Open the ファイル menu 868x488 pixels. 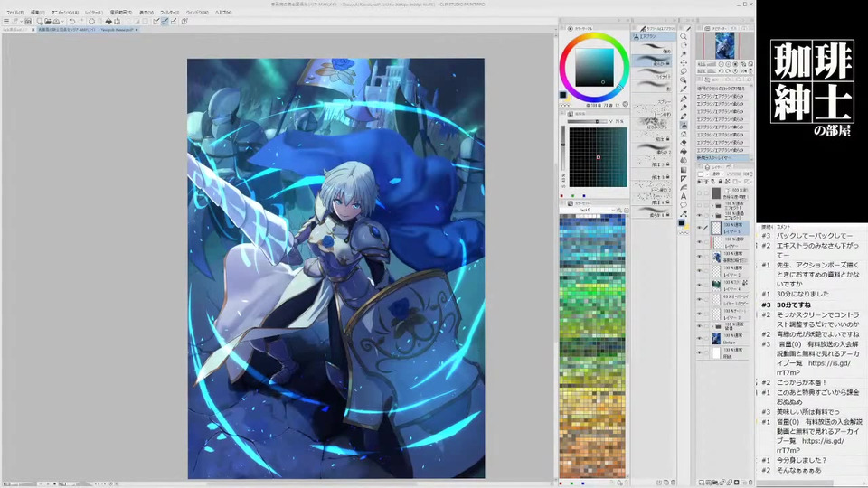[x=15, y=12]
